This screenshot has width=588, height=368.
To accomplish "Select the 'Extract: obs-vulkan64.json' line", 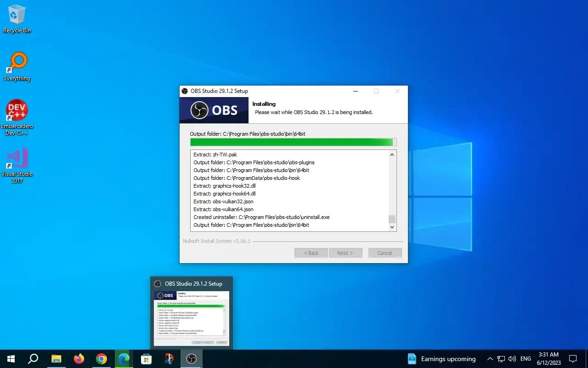I will click(x=223, y=209).
